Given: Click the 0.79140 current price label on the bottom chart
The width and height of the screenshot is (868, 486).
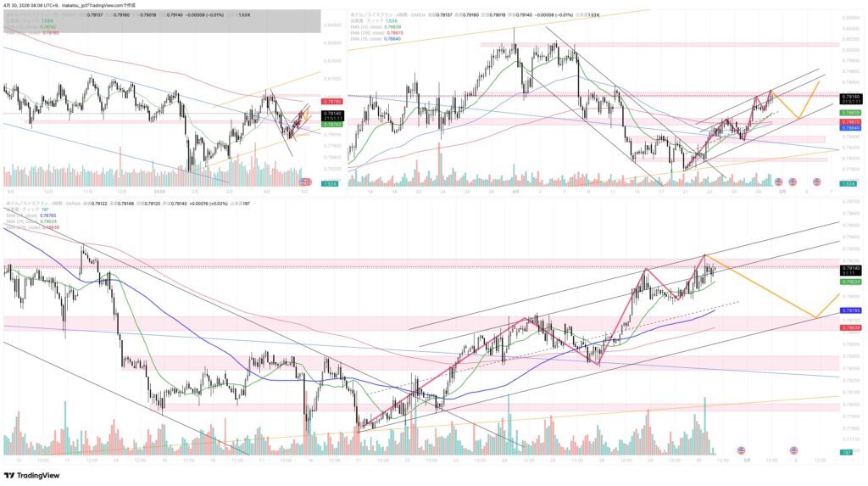Looking at the screenshot, I should 851,268.
